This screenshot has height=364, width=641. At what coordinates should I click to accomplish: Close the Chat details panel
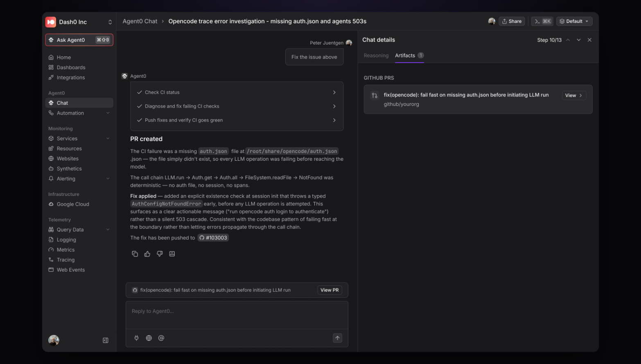(589, 40)
